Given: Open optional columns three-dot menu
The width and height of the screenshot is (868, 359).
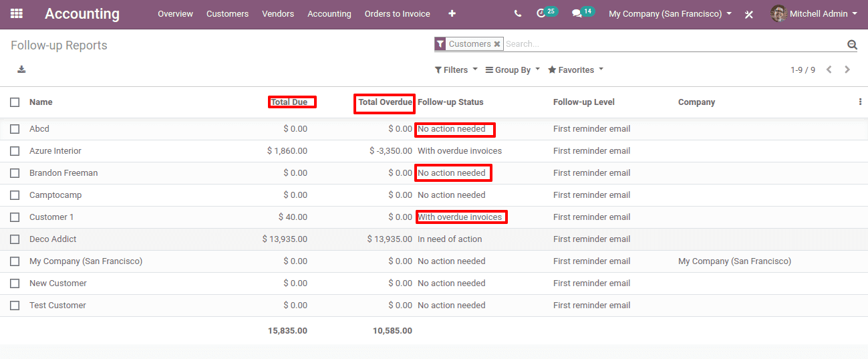Looking at the screenshot, I should [860, 102].
